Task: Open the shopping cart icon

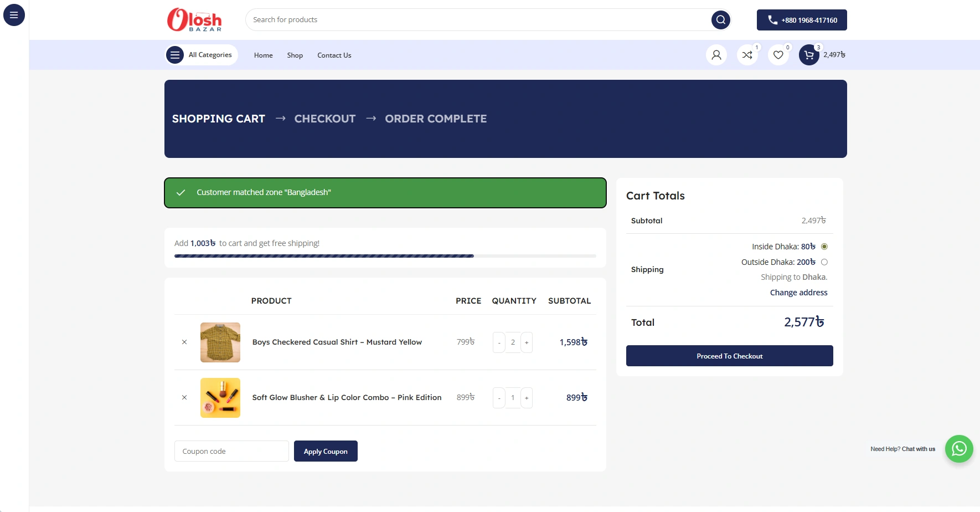Action: [x=809, y=55]
